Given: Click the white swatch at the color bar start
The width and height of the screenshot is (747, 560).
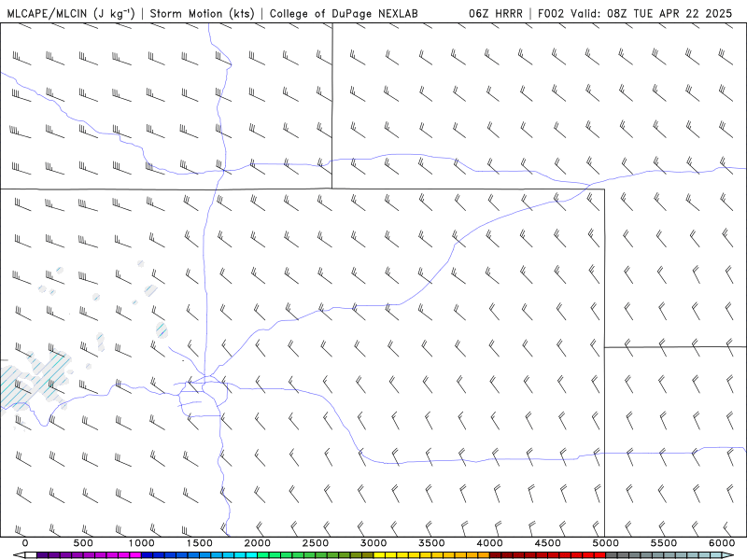Looking at the screenshot, I should (31, 555).
